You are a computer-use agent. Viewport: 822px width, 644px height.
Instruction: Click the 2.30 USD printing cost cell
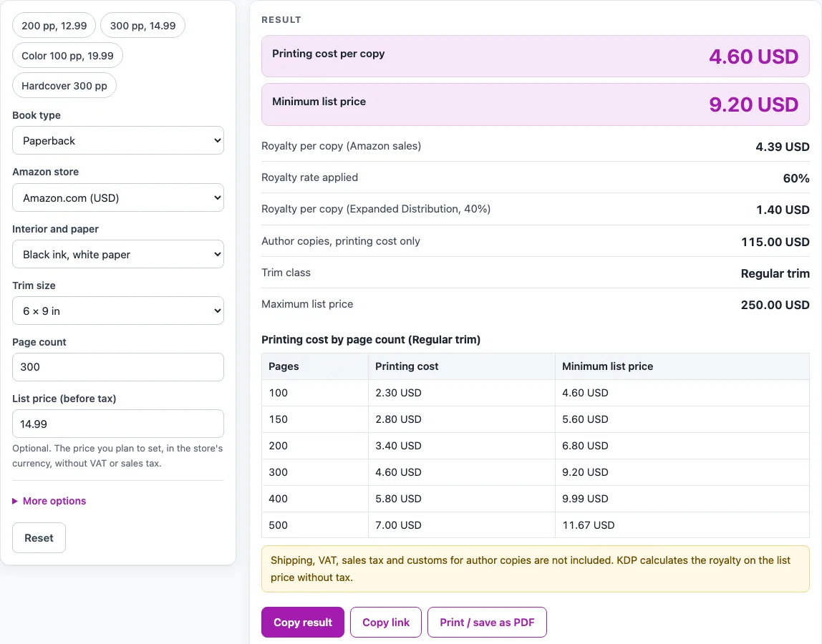click(462, 392)
